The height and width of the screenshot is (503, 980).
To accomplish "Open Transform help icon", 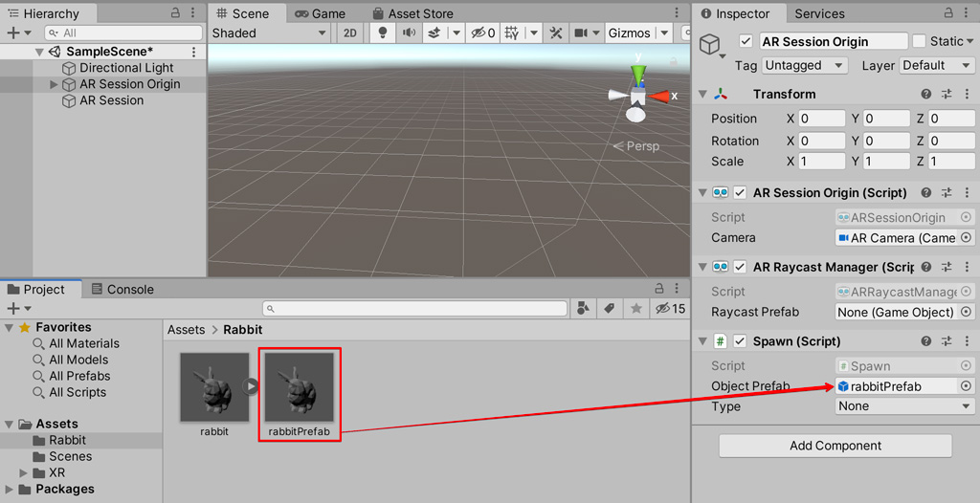I will [x=926, y=95].
